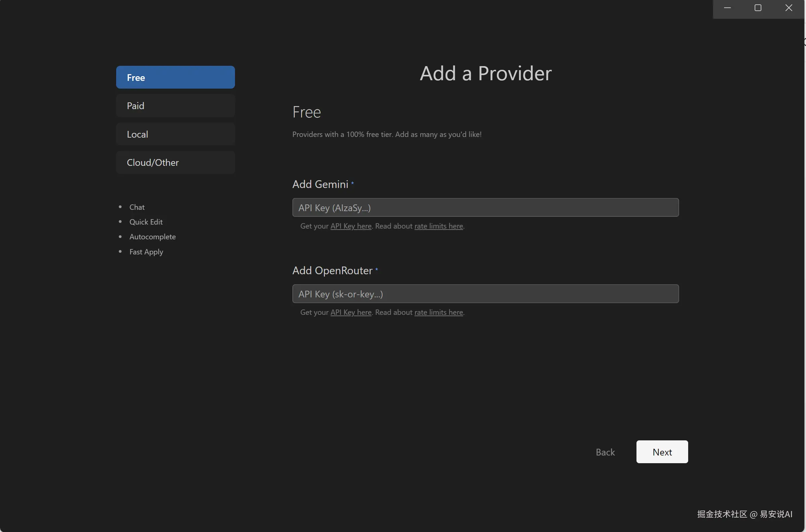Screen dimensions: 806x532
Task: Click the asterisk next to Add Gemini
Action: (352, 183)
